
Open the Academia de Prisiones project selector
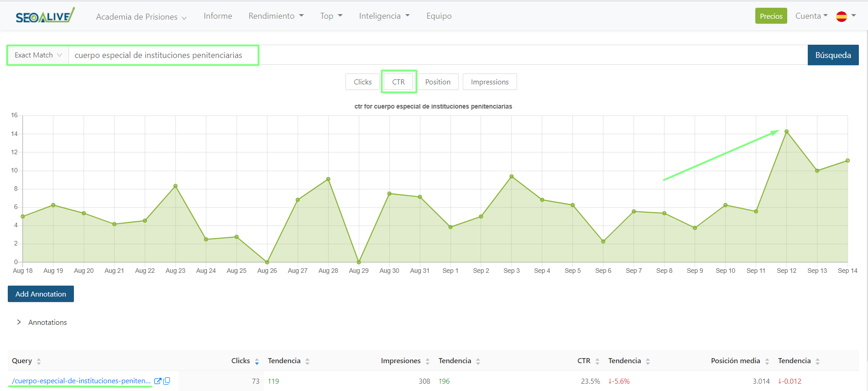[141, 17]
